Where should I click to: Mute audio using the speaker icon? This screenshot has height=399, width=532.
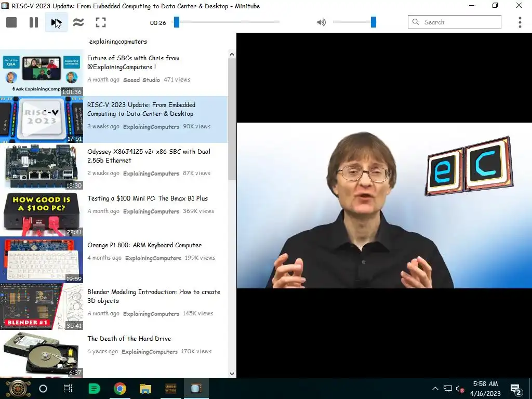click(321, 22)
